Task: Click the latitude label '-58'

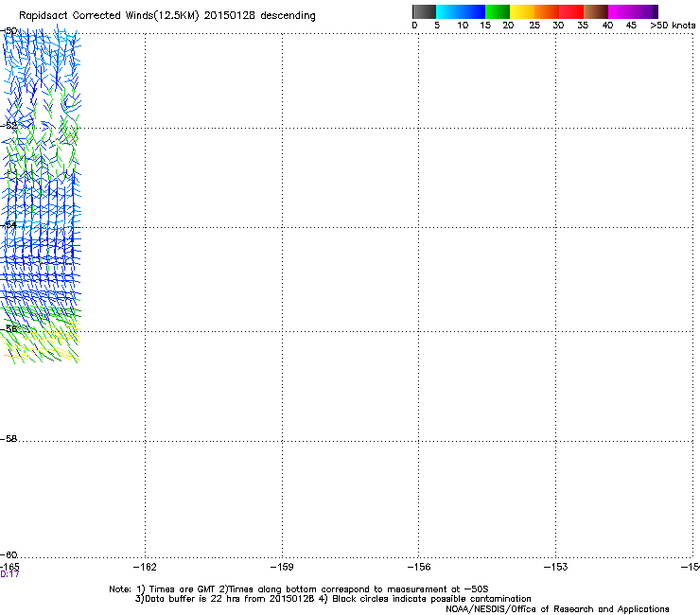Action: coord(9,439)
